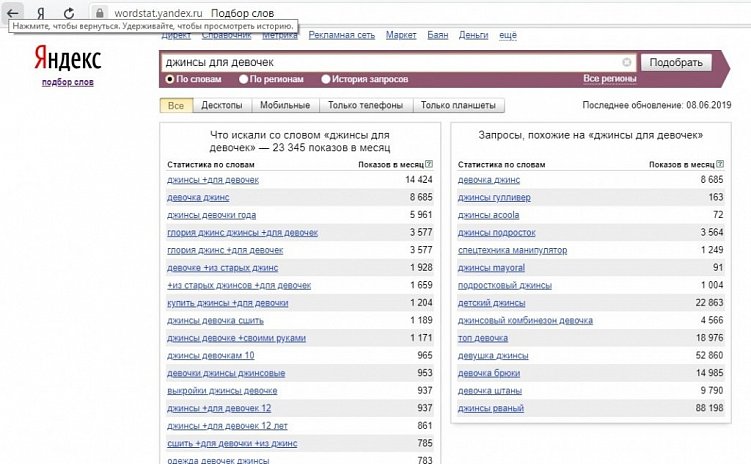Expand the ещё services menu
This screenshot has width=751, height=464.
508,35
